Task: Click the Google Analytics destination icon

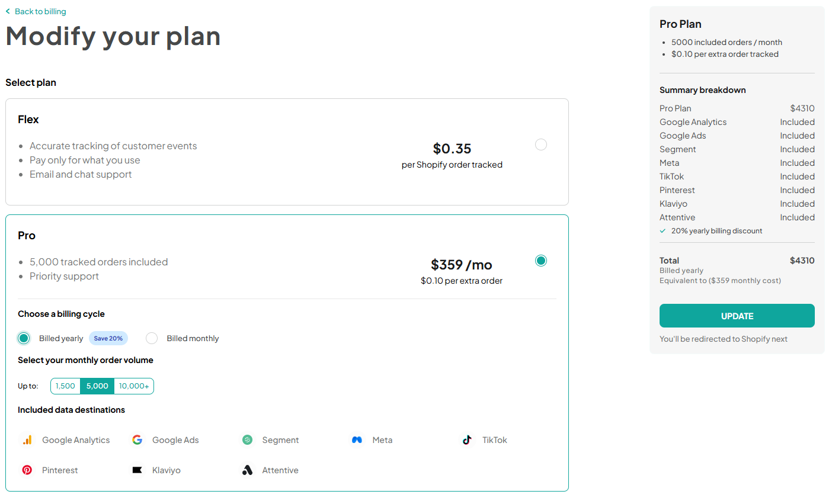Action: (x=27, y=440)
